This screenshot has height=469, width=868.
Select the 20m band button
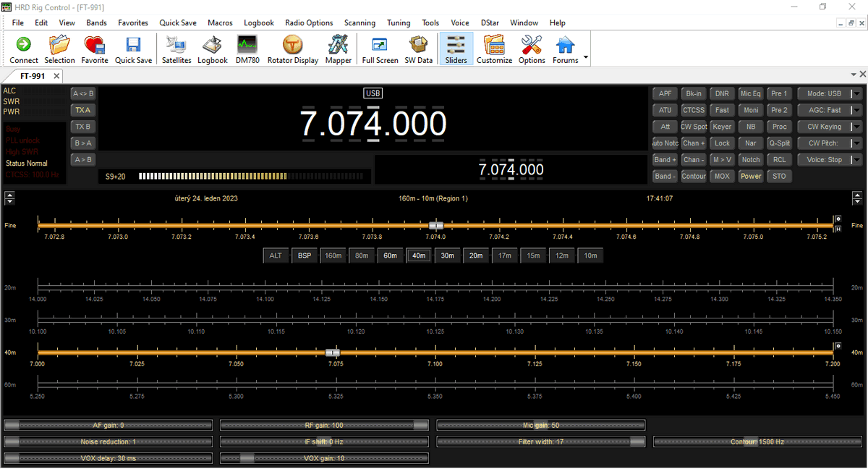(475, 255)
